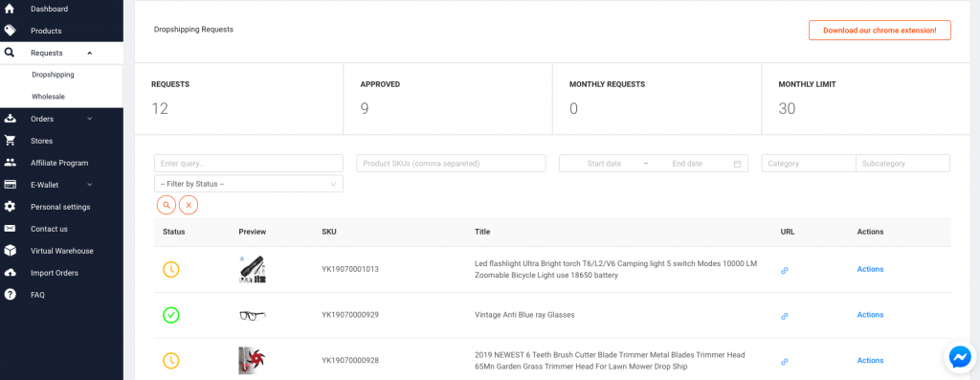Expand the Orders sidebar menu
980x380 pixels.
click(x=61, y=119)
